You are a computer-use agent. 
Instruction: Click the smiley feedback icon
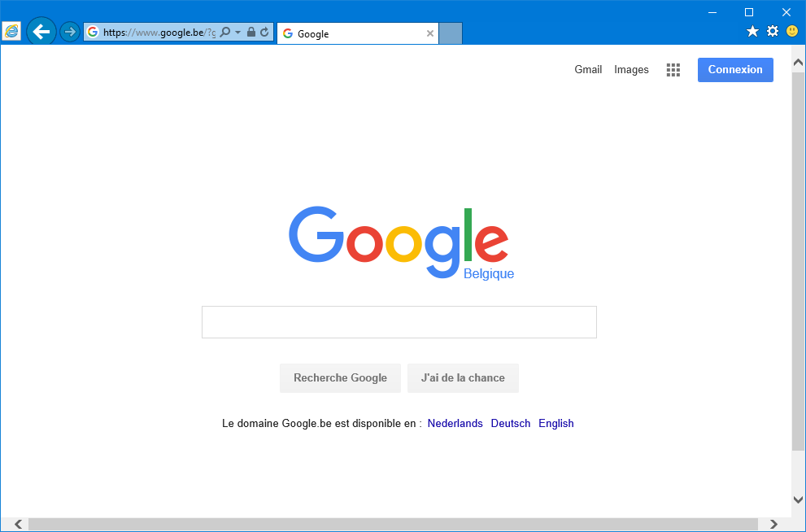click(792, 32)
